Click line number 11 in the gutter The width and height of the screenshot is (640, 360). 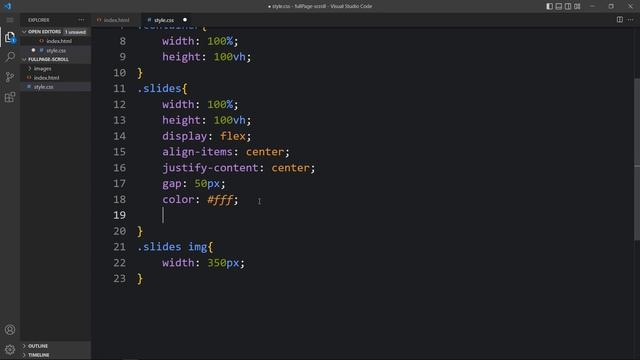point(120,89)
